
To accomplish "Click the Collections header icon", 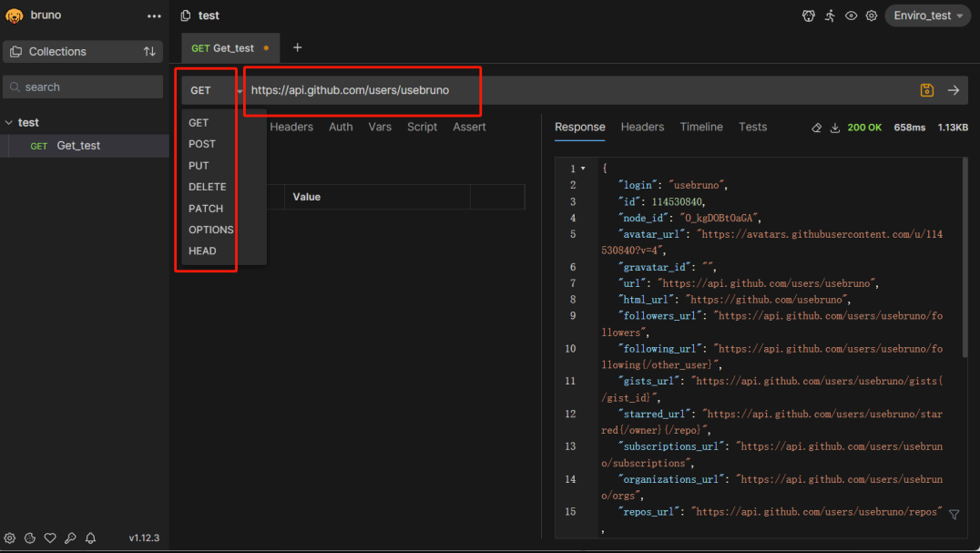I will click(16, 52).
